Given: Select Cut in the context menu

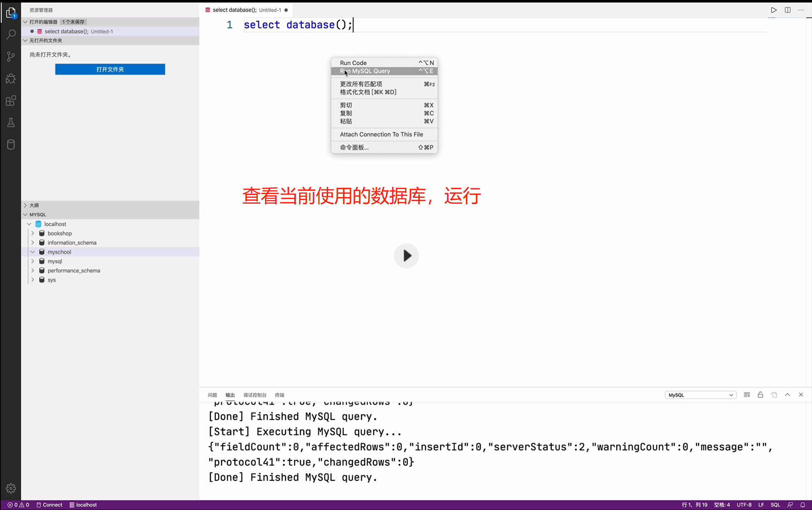Looking at the screenshot, I should (x=384, y=105).
